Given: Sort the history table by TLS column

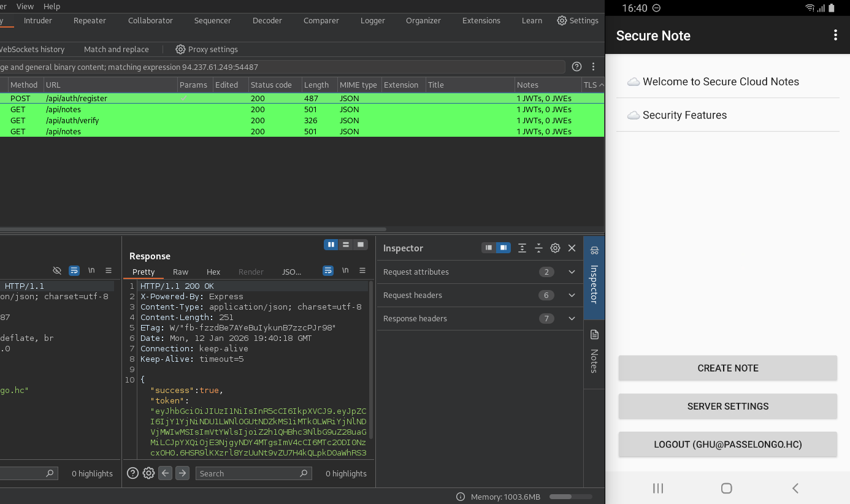Looking at the screenshot, I should point(592,85).
